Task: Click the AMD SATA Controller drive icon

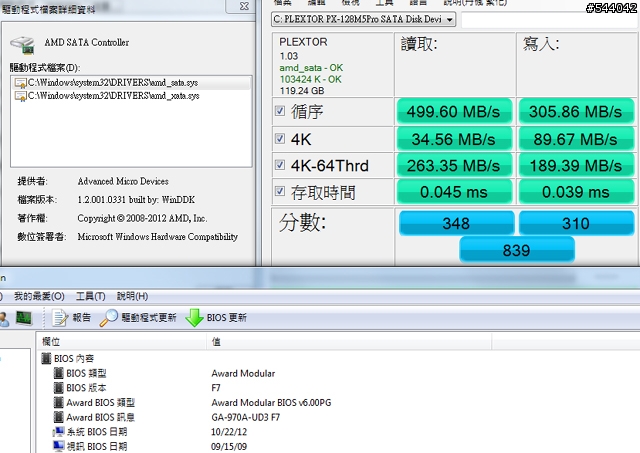Action: [x=22, y=44]
